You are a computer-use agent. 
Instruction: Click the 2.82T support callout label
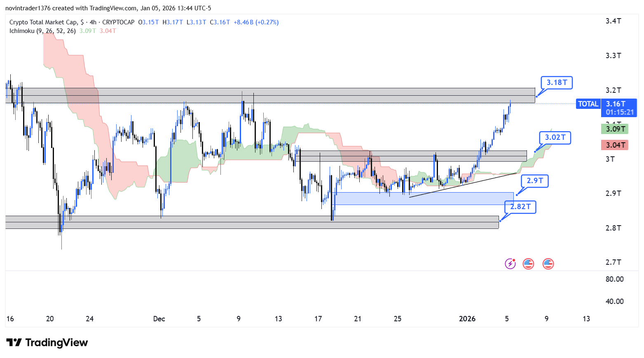pyautogui.click(x=520, y=207)
